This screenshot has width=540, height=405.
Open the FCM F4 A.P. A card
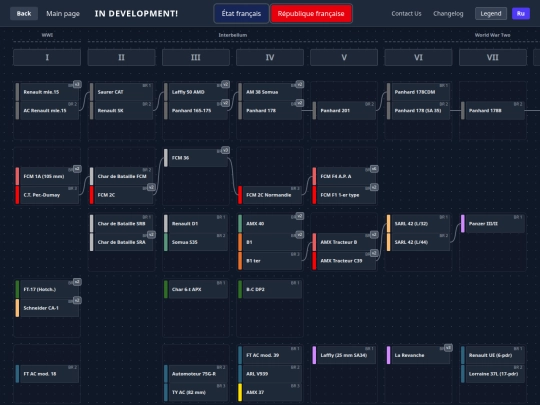coord(344,176)
